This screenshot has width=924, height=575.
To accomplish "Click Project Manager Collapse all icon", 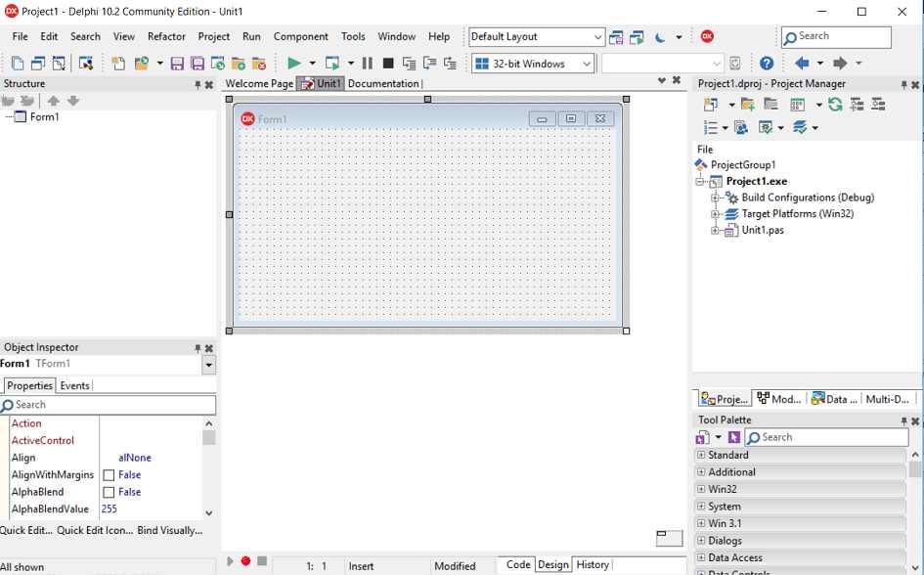I will click(x=878, y=105).
